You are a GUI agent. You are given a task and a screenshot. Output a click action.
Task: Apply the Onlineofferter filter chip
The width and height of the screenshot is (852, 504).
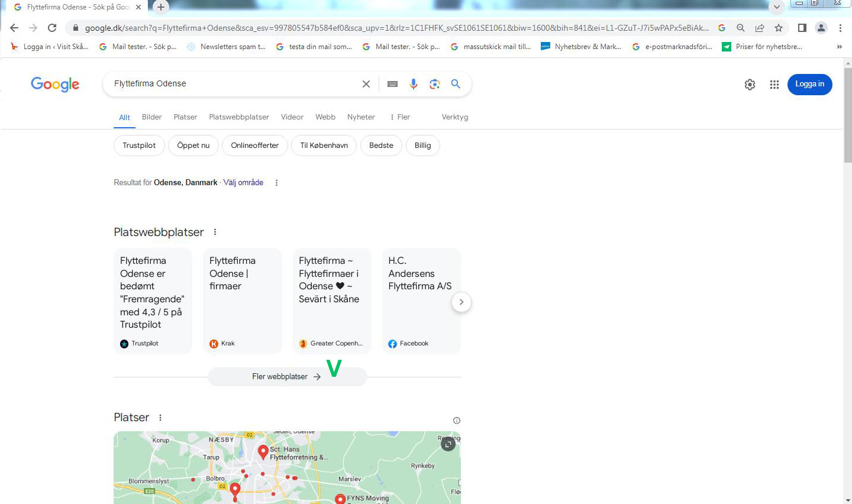[255, 146]
